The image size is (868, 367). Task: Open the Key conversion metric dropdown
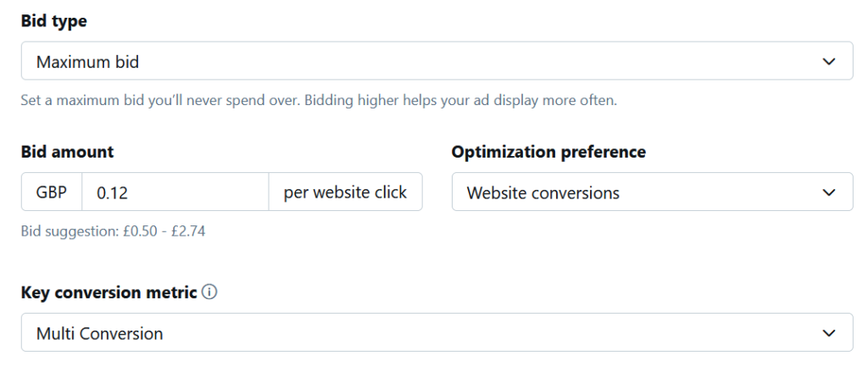(x=437, y=333)
